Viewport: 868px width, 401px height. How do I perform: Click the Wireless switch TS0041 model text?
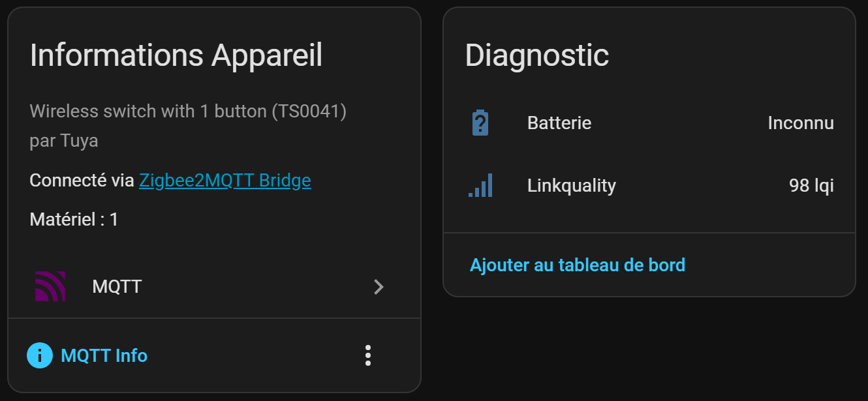click(188, 111)
